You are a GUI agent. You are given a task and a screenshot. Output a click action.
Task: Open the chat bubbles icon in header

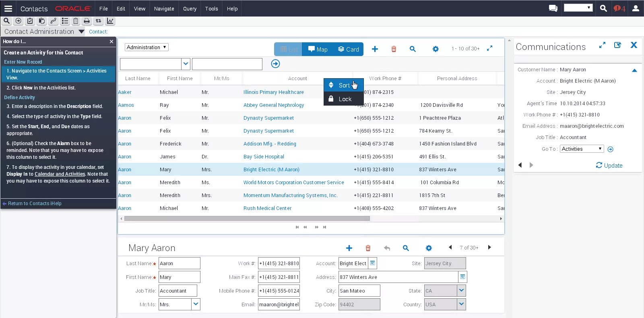click(553, 8)
